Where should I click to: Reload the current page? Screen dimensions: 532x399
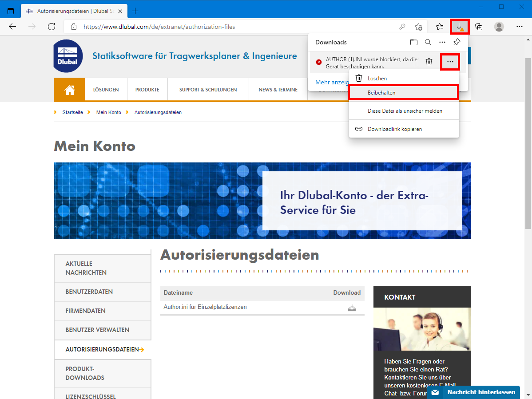coord(52,26)
